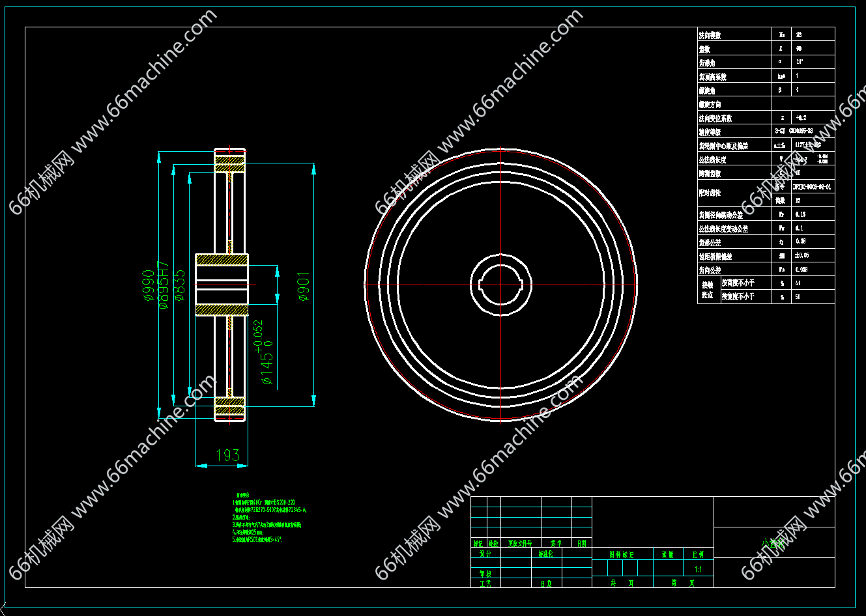Select the "标准化" title block label
Screen dimensions: 866x616
tap(545, 553)
